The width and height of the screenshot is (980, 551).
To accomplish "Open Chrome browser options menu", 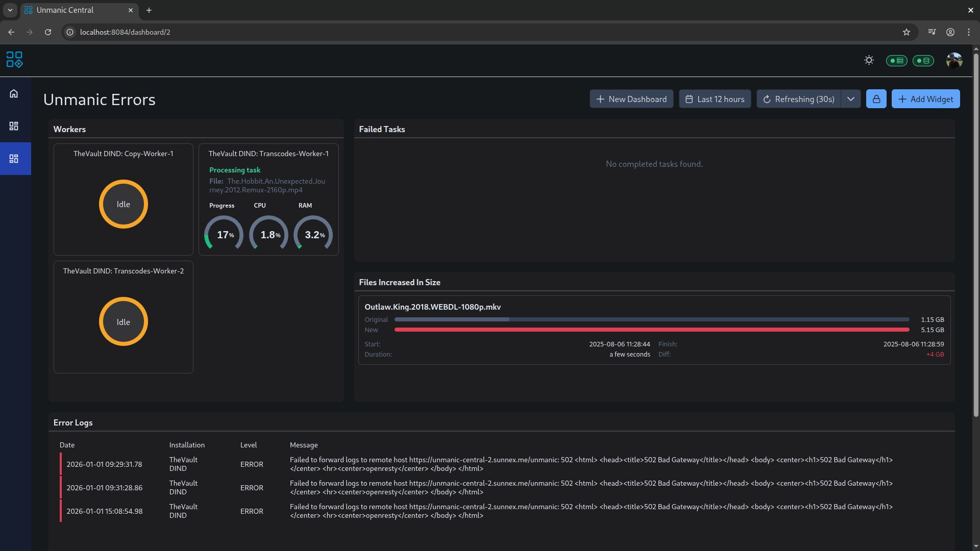I will pyautogui.click(x=968, y=32).
